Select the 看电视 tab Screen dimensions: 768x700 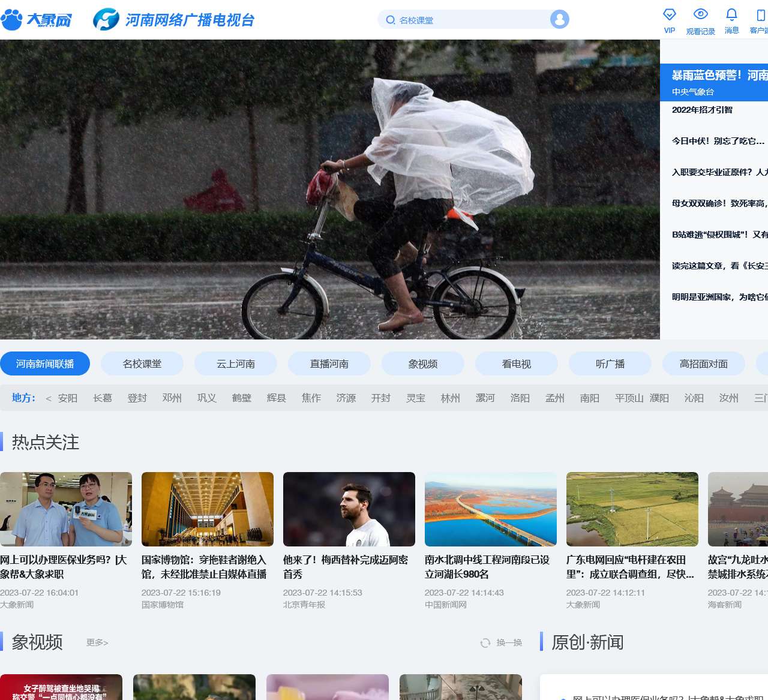pos(517,363)
